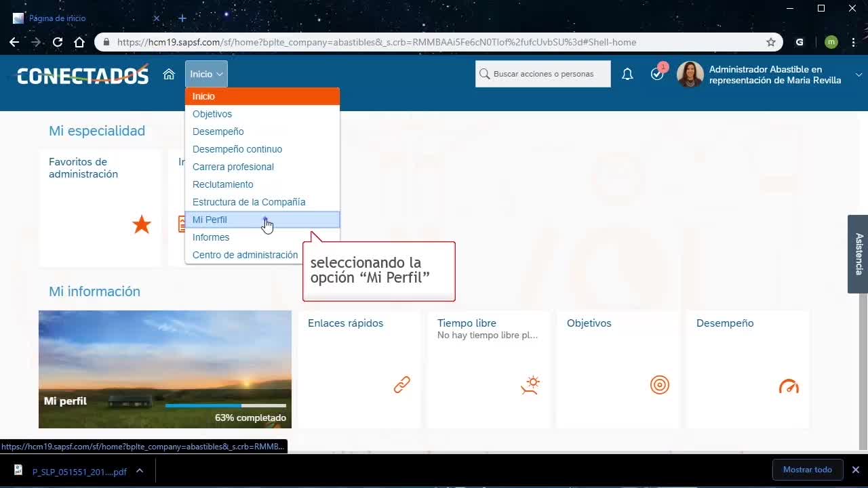Click the chain link icon in Enlaces rápidos
Viewport: 868px width, 488px height.
click(402, 385)
